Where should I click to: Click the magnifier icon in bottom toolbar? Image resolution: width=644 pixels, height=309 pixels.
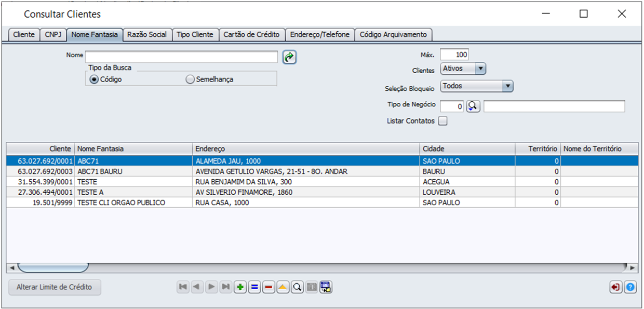pyautogui.click(x=297, y=287)
